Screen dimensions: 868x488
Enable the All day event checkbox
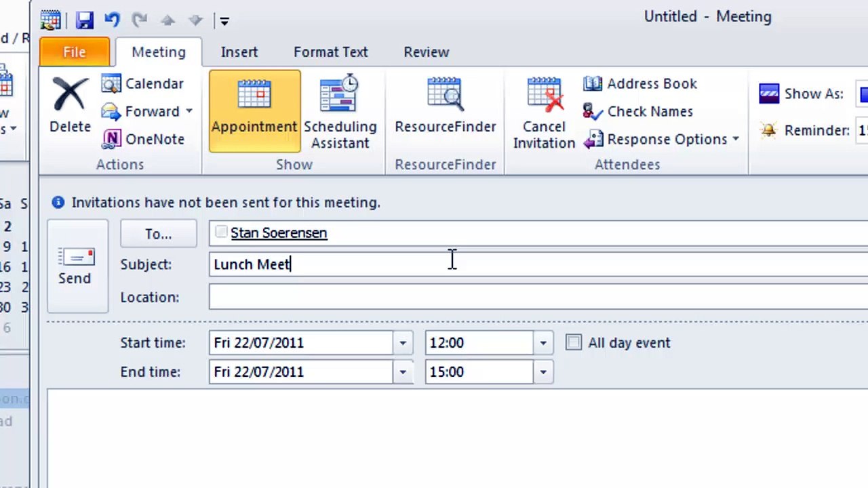(574, 343)
